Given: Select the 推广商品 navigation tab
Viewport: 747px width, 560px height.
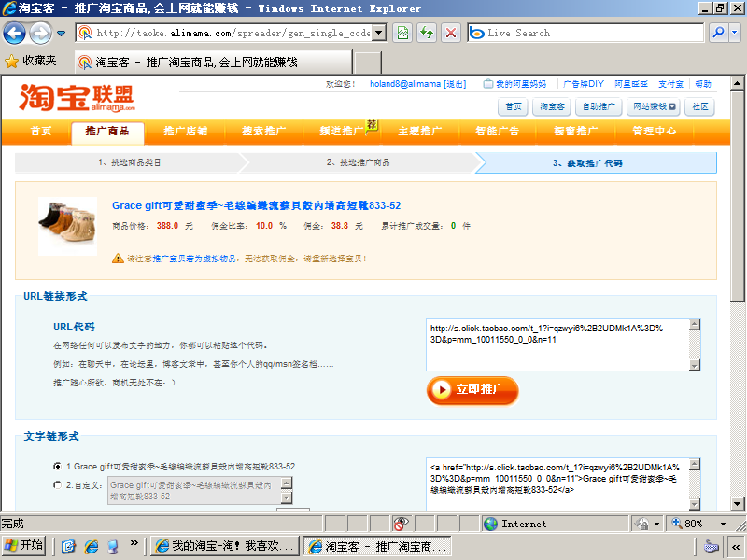Looking at the screenshot, I should tap(107, 132).
